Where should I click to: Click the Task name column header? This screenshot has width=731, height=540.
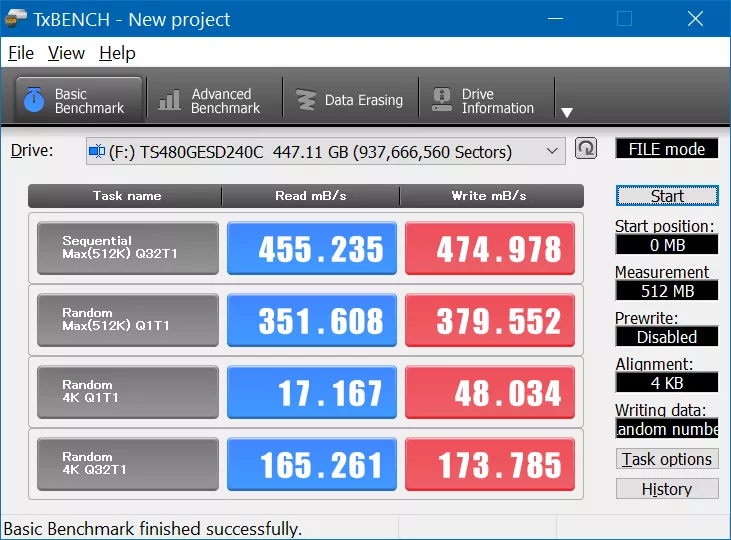coord(126,196)
